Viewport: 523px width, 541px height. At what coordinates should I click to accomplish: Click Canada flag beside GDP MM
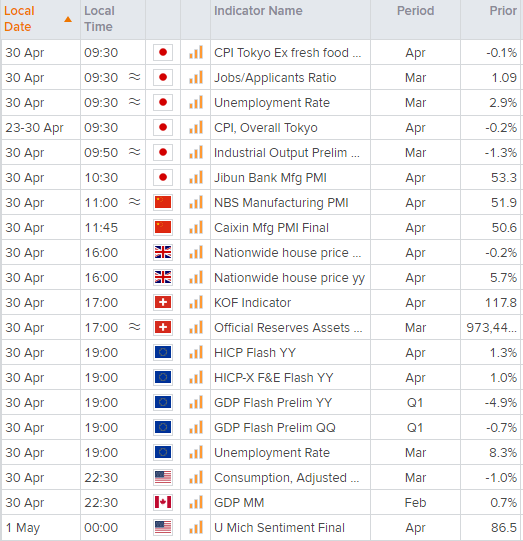163,502
